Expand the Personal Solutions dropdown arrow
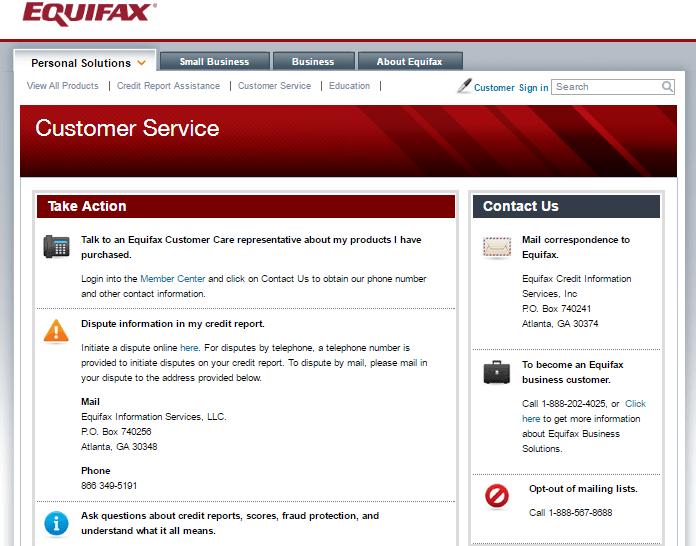The height and width of the screenshot is (546, 696). (142, 63)
